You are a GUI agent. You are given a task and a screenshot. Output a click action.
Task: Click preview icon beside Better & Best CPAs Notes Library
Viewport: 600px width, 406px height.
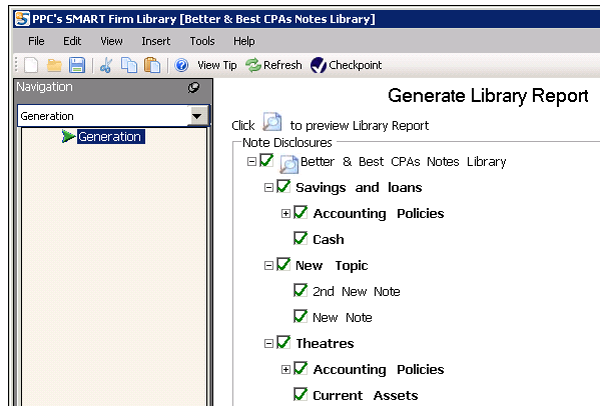pyautogui.click(x=289, y=165)
